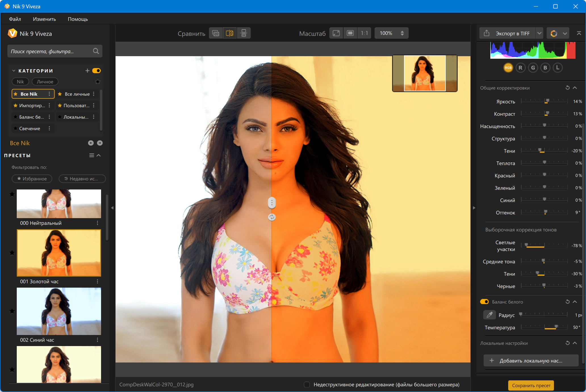Filter presets by Недавно использованные
The height and width of the screenshot is (392, 586).
click(x=82, y=179)
